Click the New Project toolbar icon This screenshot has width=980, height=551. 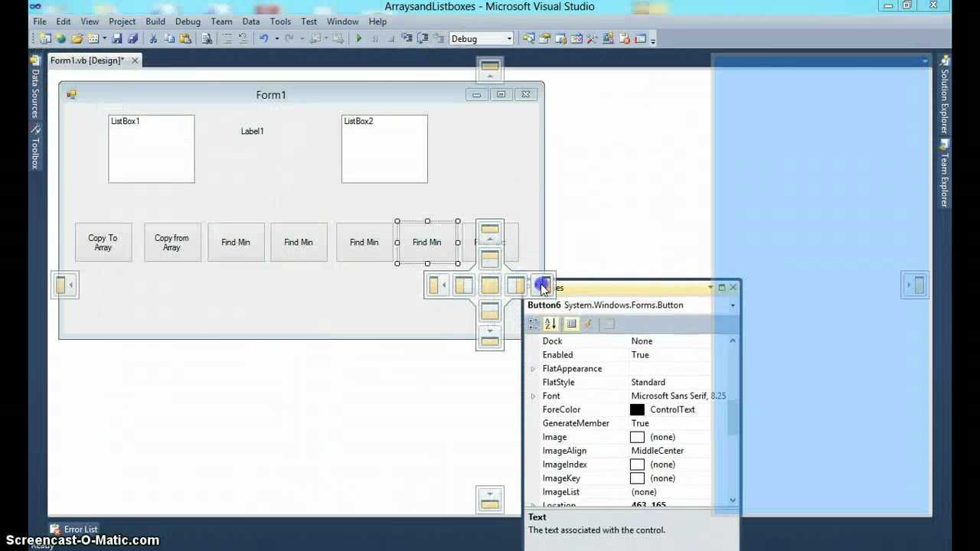(x=46, y=38)
